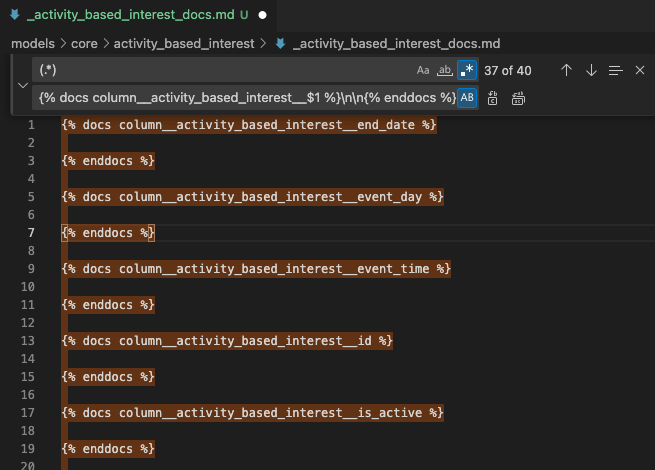
Task: Toggle Find in Selection icon
Action: point(615,70)
